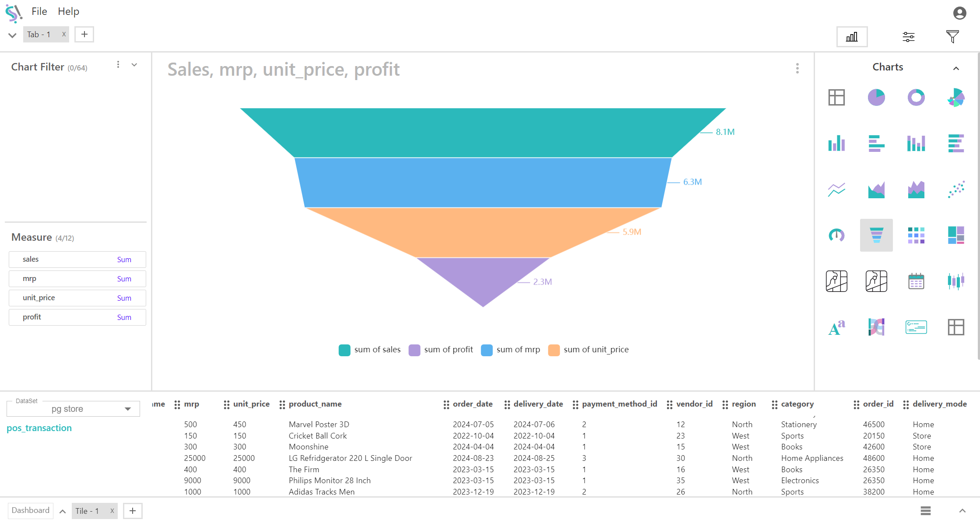Pick the scatter plot chart icon
This screenshot has width=980, height=523.
tap(956, 190)
